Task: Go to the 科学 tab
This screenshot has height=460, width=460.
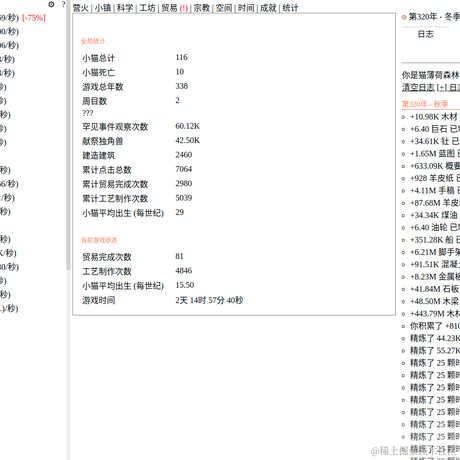Action: [x=125, y=8]
